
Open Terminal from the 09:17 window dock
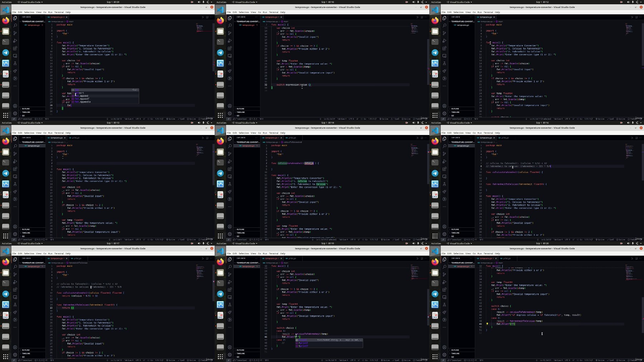pyautogui.click(x=5, y=283)
